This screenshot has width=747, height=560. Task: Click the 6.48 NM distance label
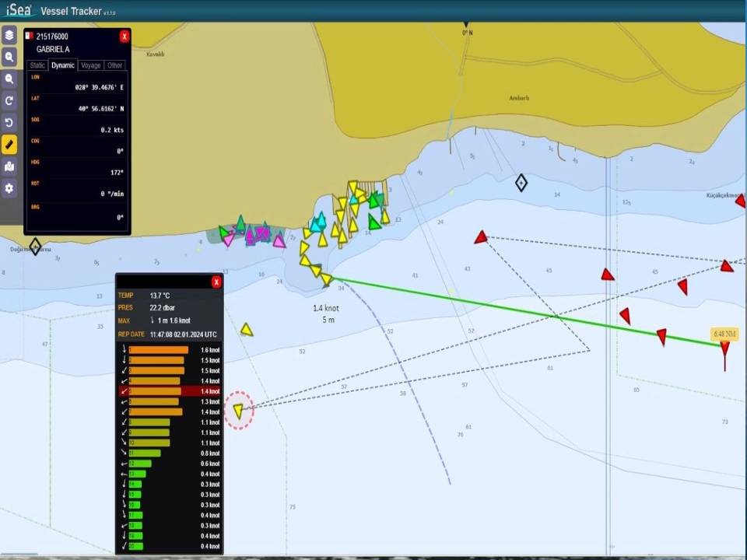724,334
